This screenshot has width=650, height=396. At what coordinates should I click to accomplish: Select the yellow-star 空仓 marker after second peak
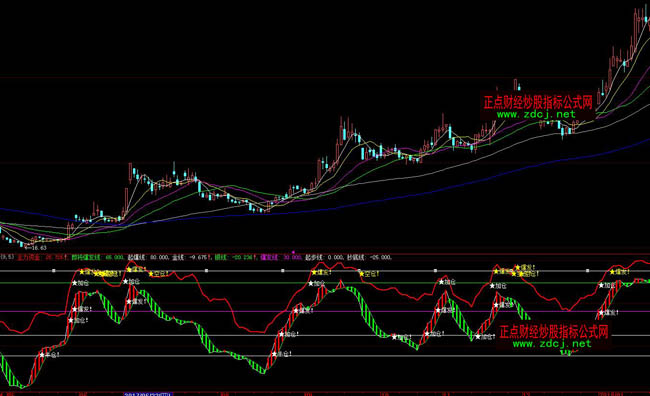(x=159, y=274)
